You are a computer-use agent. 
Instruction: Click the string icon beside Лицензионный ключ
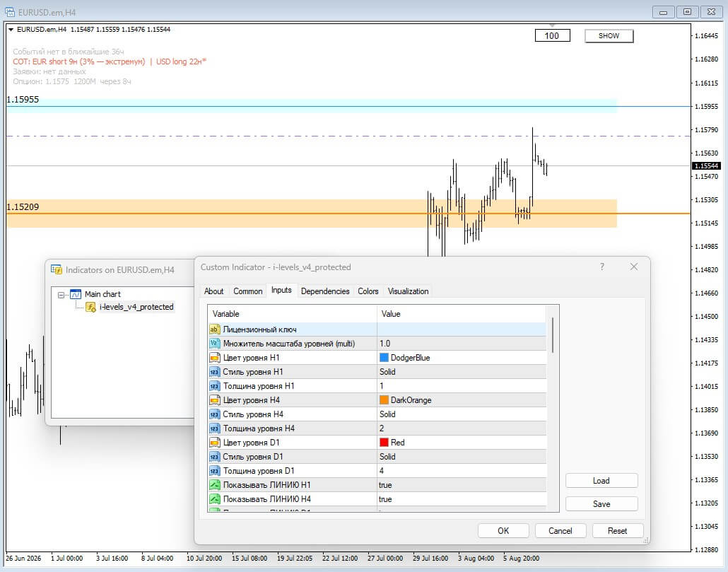[x=214, y=329]
